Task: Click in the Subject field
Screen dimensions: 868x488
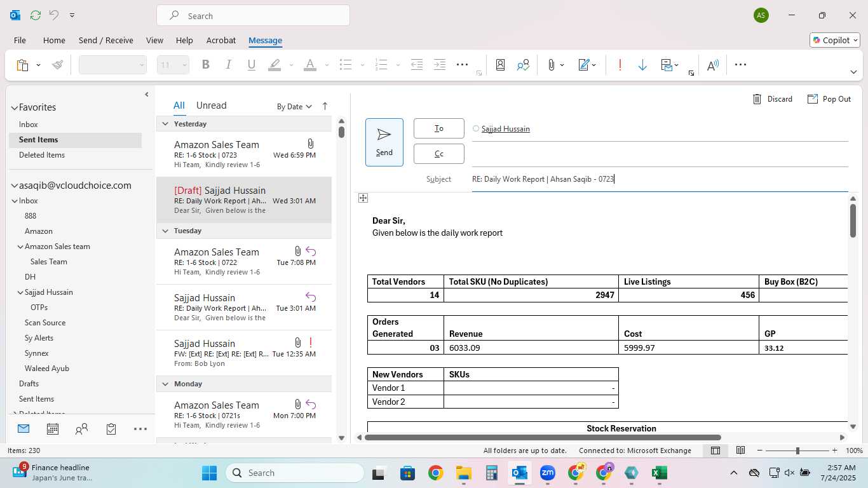Action: click(660, 179)
